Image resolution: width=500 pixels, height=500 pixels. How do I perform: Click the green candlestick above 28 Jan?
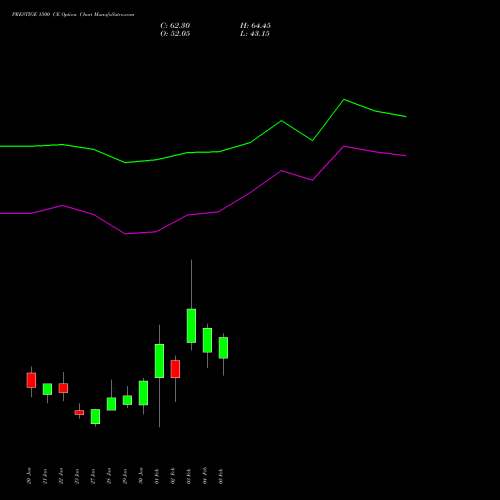click(111, 404)
